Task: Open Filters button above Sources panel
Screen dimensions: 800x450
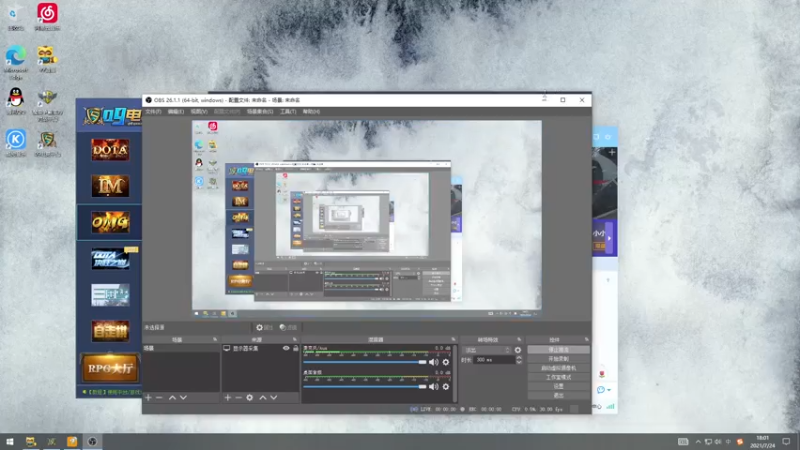Action: pos(288,328)
